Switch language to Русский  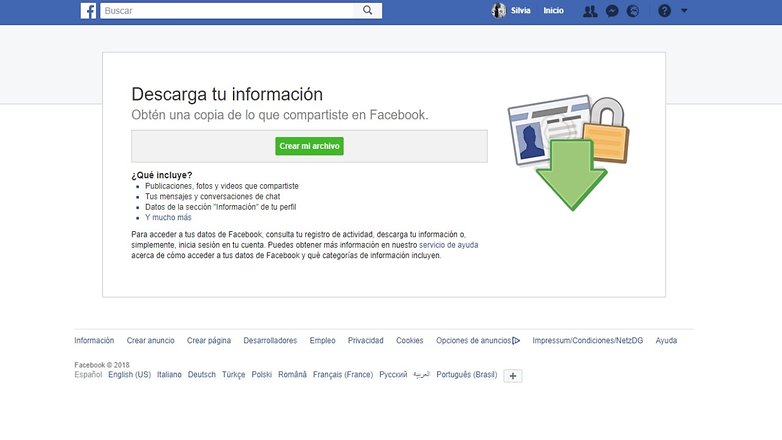pyautogui.click(x=393, y=375)
